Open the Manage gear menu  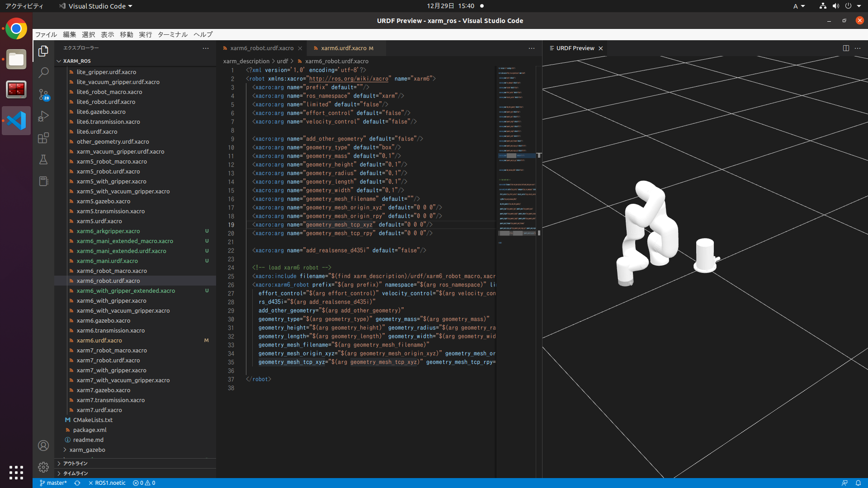pos(43,467)
